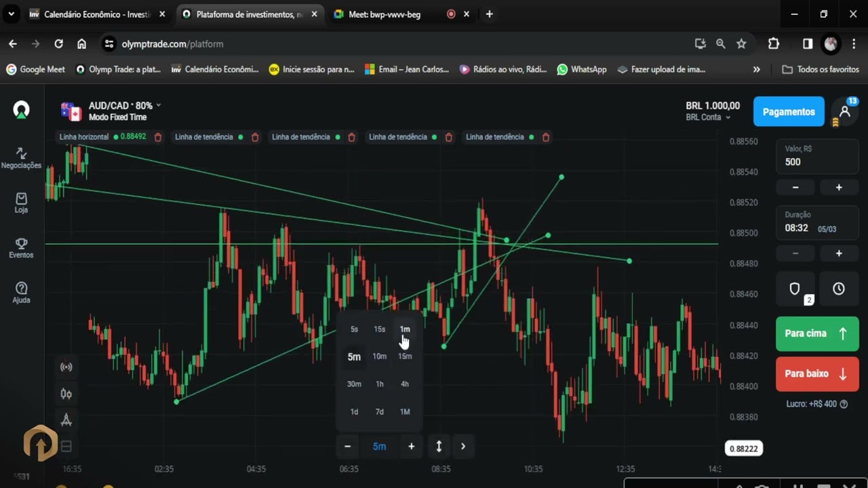Click the green Para cima button

click(x=817, y=333)
